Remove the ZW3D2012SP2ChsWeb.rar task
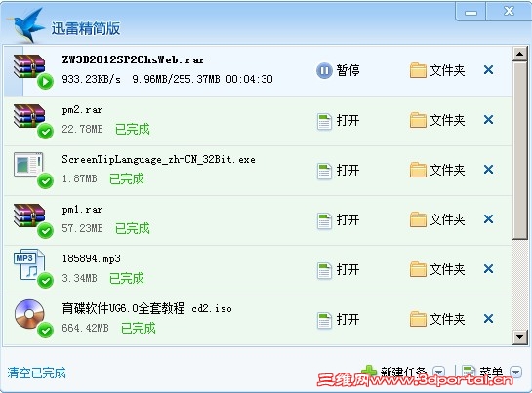Screen dimensions: 532x393 coord(488,70)
